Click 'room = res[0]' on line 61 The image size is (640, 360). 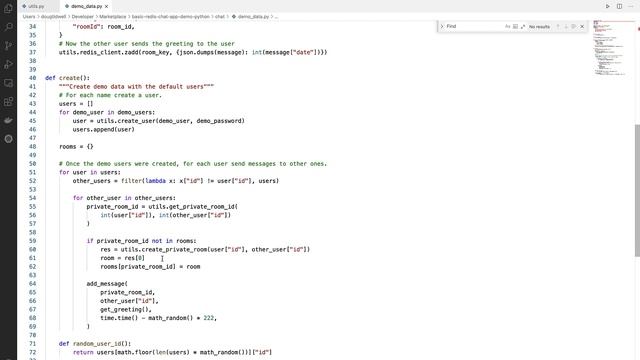(x=122, y=258)
